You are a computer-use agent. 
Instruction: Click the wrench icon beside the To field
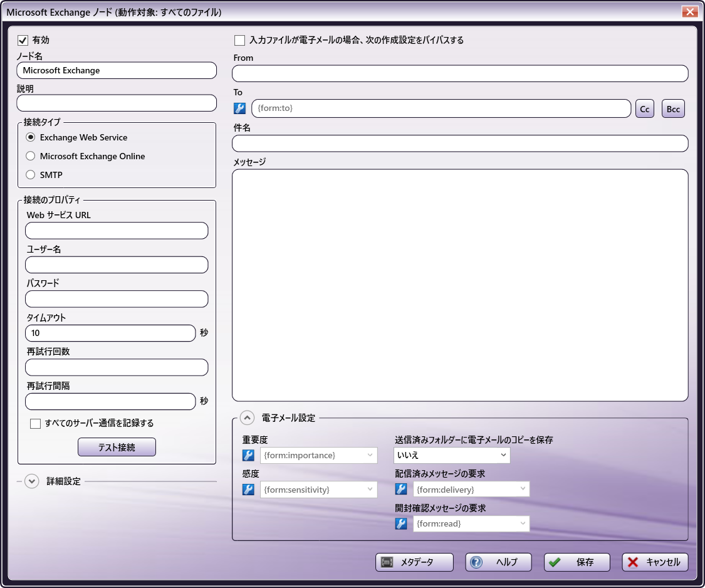(x=239, y=108)
